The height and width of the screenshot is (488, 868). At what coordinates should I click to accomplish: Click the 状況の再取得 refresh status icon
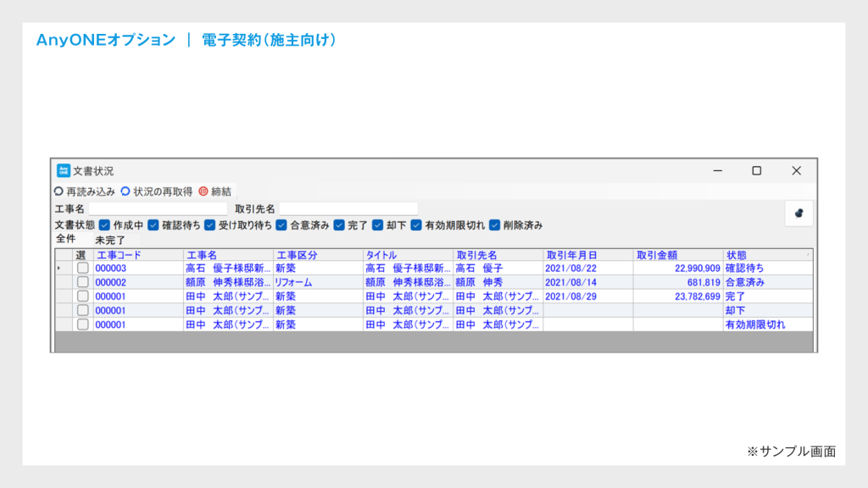tap(125, 190)
